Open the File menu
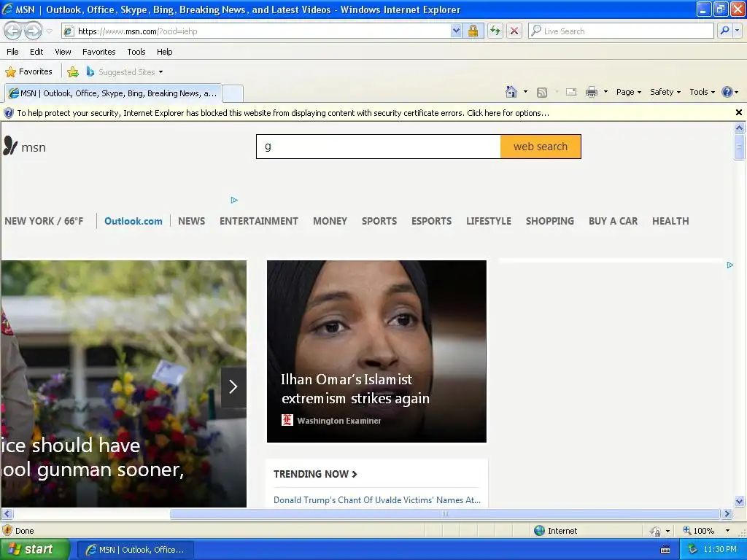Viewport: 747px width, 560px height. click(x=12, y=52)
